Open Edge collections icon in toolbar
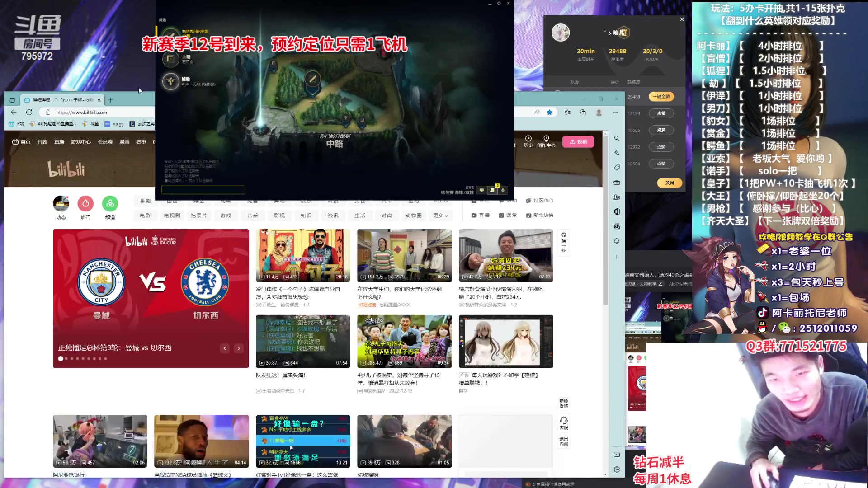 click(x=583, y=113)
